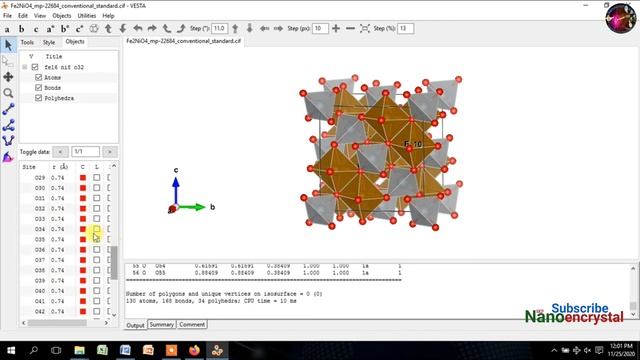The image size is (640, 360).
Task: View along the a* axis
Action: click(x=50, y=29)
